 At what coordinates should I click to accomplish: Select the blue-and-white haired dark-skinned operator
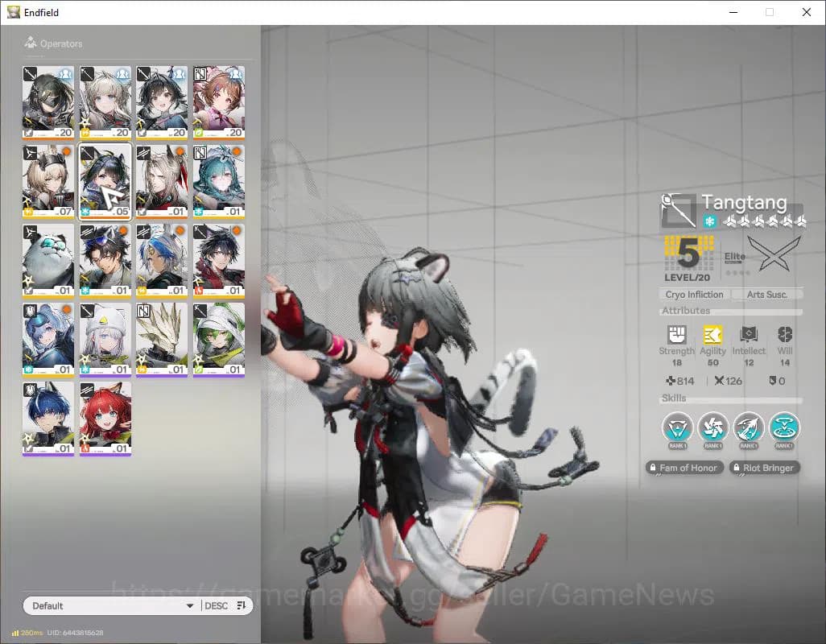[x=162, y=260]
